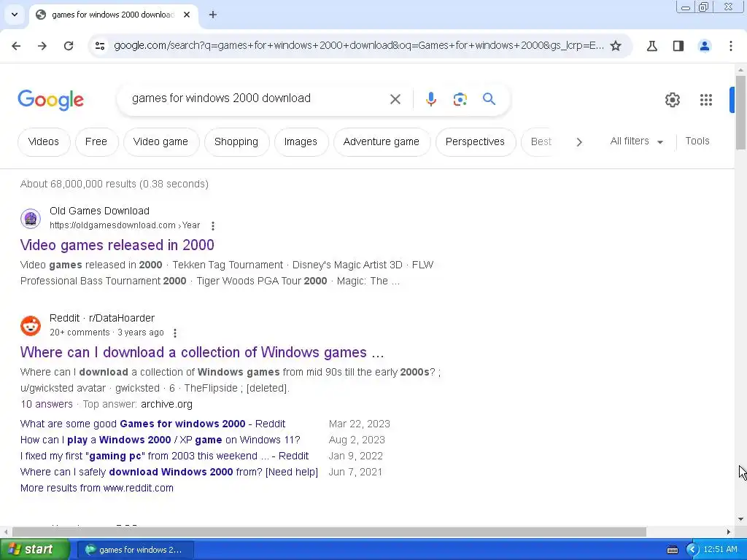Select the Chrome taskbar button
747x560 pixels.
point(136,550)
